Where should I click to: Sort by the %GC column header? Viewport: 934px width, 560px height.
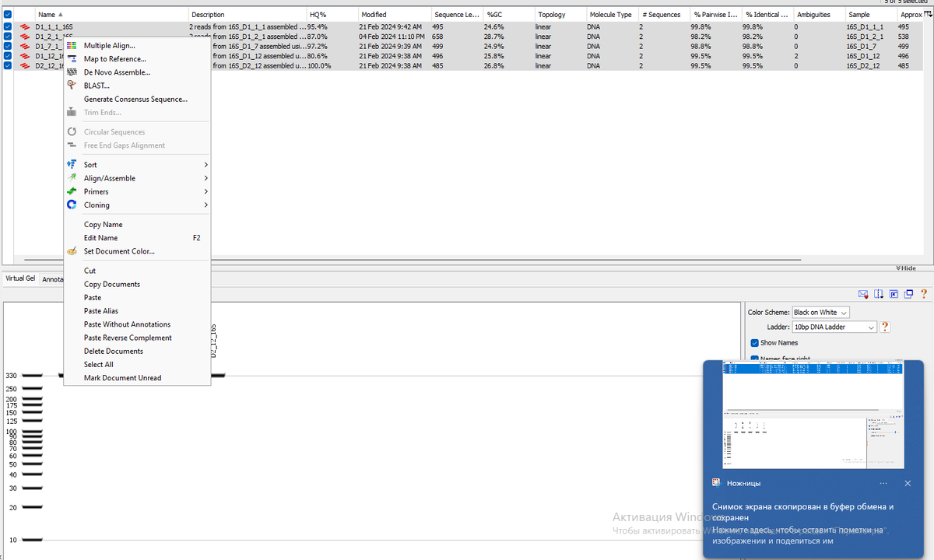508,14
